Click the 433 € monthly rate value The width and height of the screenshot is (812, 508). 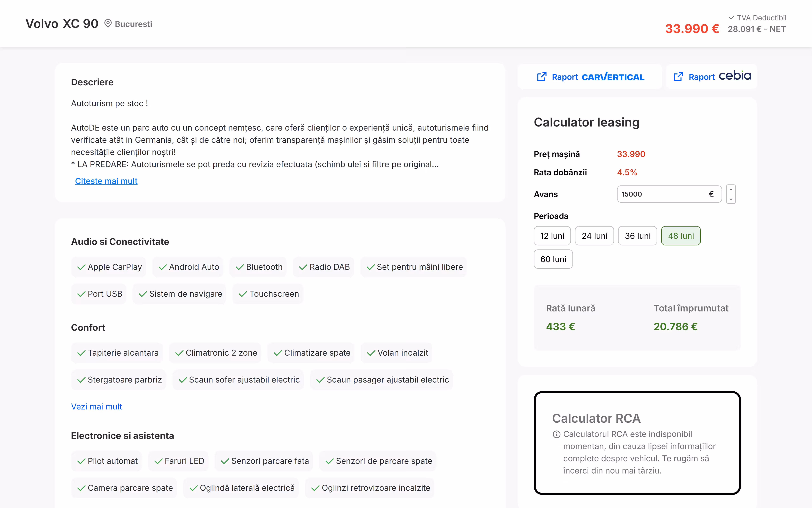click(560, 327)
